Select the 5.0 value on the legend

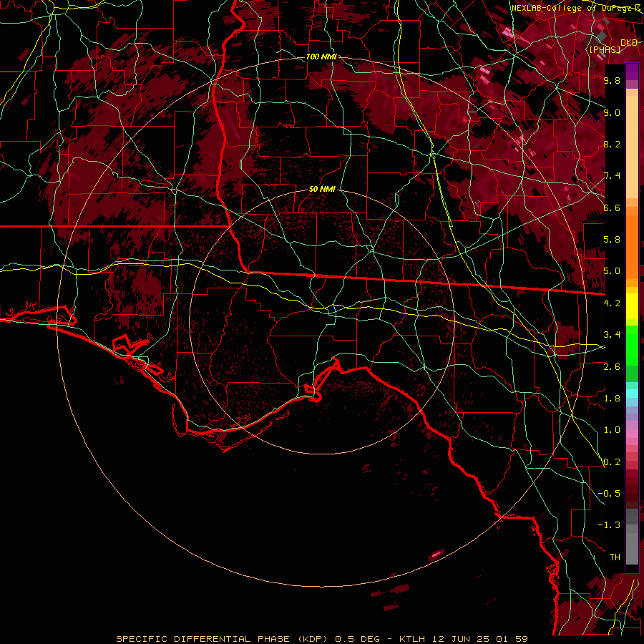[x=612, y=271]
